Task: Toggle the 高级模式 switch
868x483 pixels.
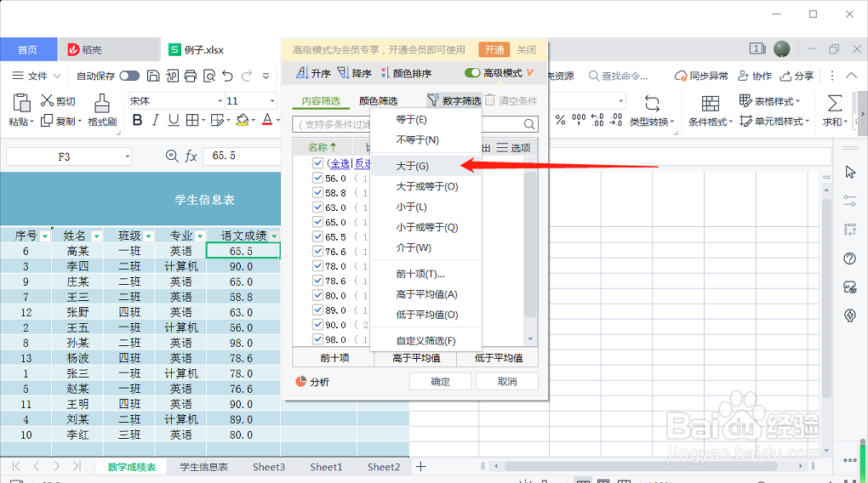Action: [472, 73]
